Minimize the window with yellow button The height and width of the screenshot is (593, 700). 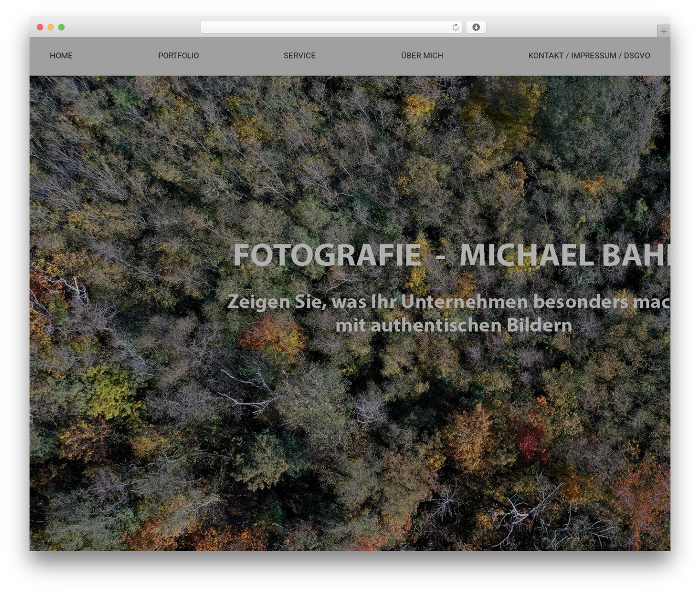[x=50, y=27]
